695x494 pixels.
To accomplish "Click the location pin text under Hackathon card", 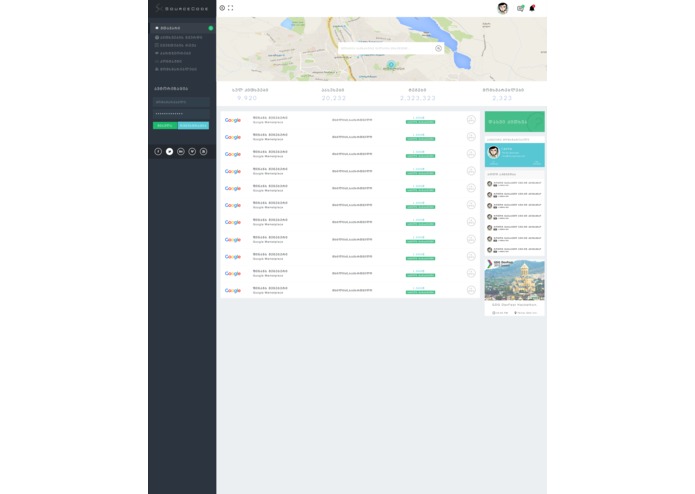I will pos(525,313).
